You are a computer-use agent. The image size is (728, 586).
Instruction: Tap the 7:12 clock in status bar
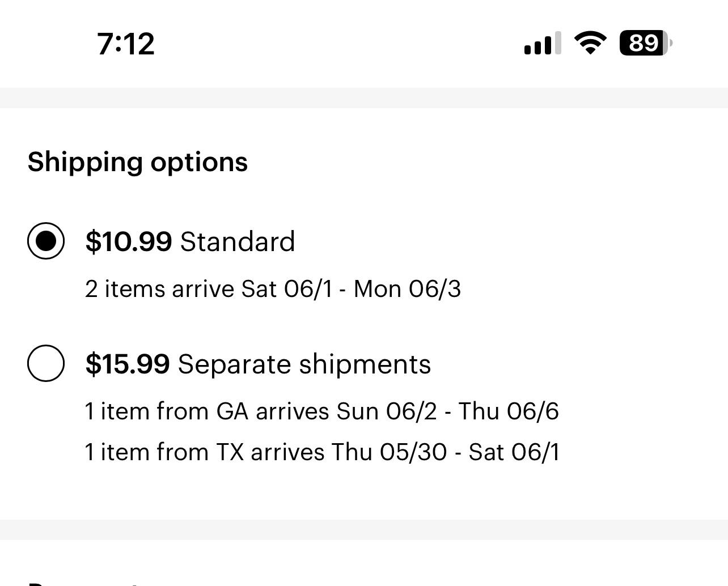click(125, 44)
